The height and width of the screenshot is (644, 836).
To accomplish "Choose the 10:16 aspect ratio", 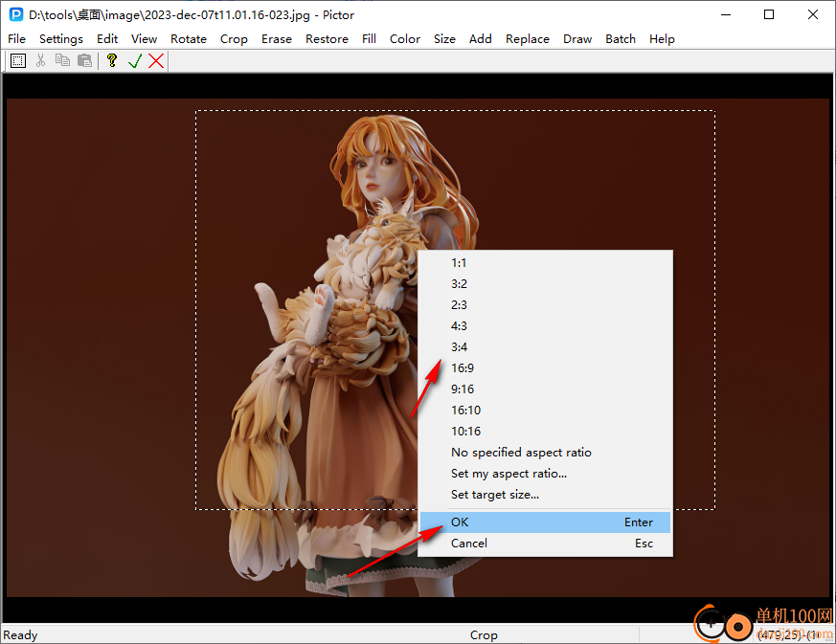I will [x=545, y=431].
